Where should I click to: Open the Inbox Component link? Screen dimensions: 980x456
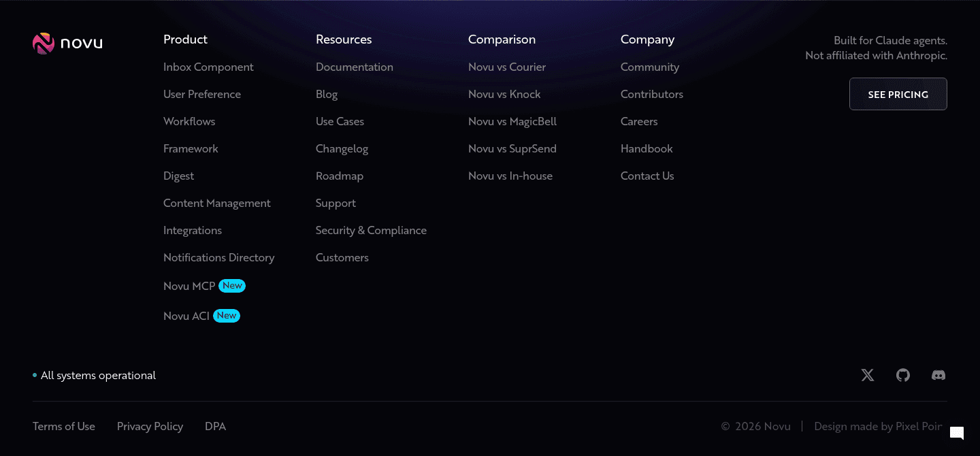click(208, 67)
